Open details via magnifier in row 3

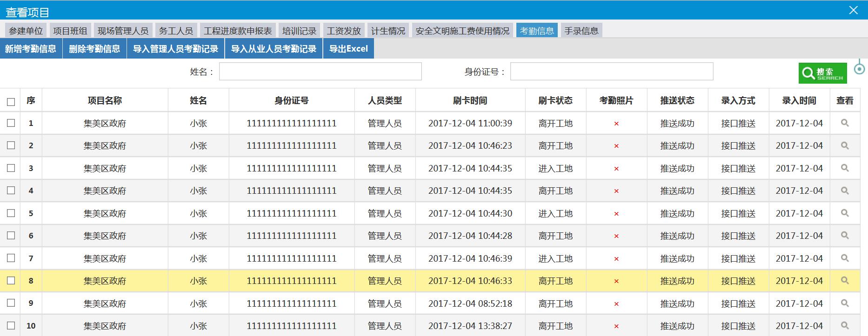coord(845,168)
